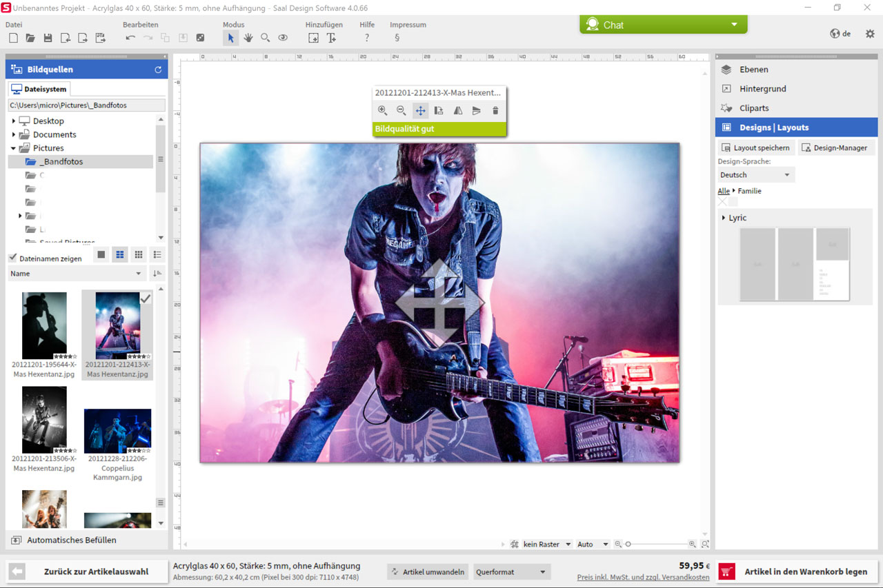Zoom into image with popup magnifier plus
883x588 pixels.
(x=382, y=110)
